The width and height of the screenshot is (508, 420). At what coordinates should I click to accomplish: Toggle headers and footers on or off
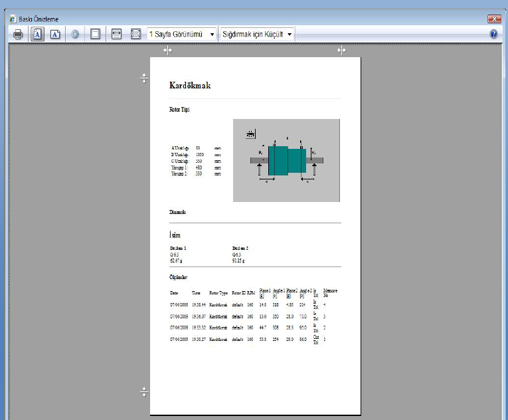click(x=95, y=34)
